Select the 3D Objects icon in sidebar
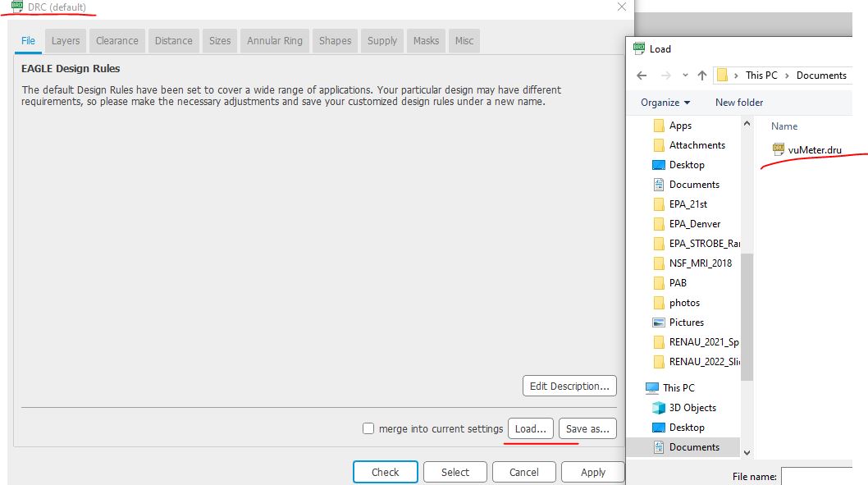The image size is (868, 485). point(658,408)
